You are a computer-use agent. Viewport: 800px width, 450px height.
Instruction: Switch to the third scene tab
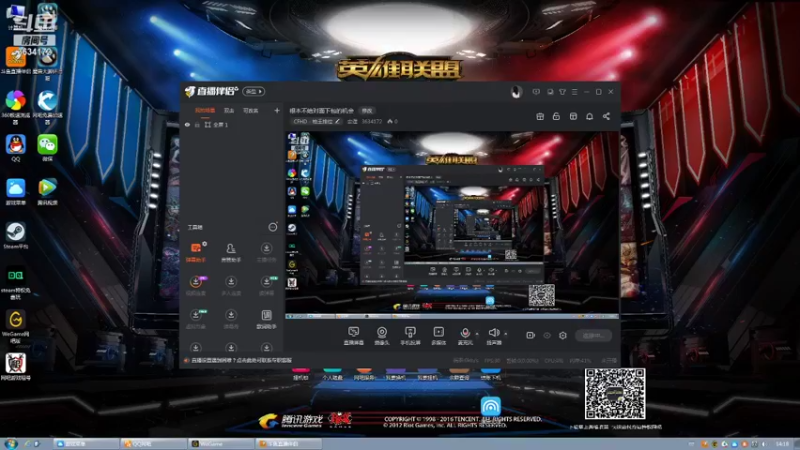251,111
